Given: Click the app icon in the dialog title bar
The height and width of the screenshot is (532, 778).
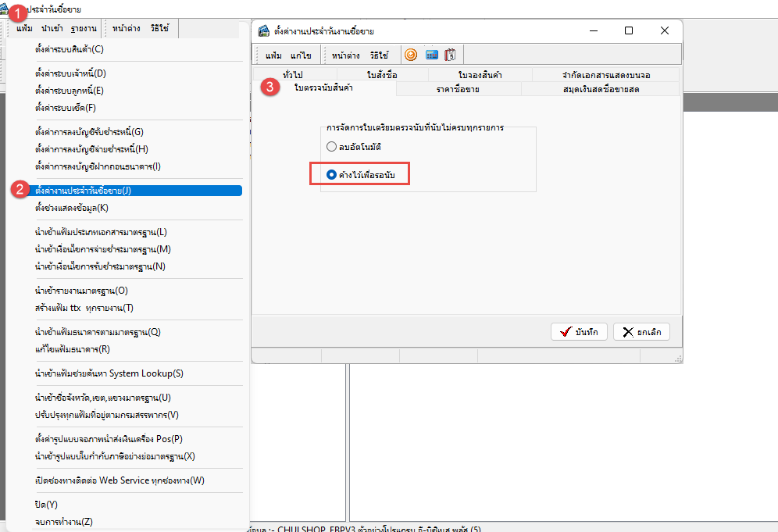Looking at the screenshot, I should (263, 30).
